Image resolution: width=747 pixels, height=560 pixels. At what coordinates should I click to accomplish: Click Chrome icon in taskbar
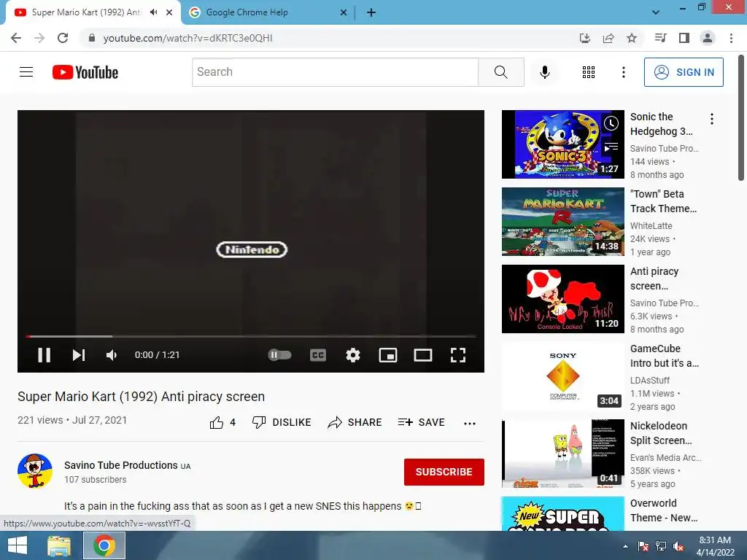click(x=104, y=545)
